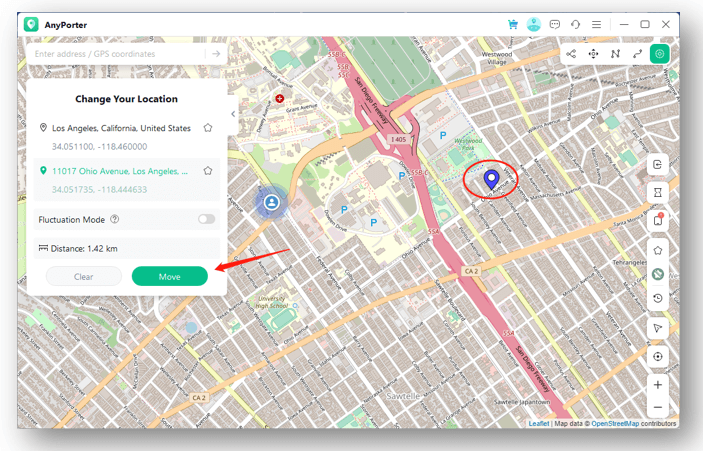This screenshot has width=703, height=451.
Task: Click the refresh/reset icon in title bar
Action: pyautogui.click(x=575, y=25)
